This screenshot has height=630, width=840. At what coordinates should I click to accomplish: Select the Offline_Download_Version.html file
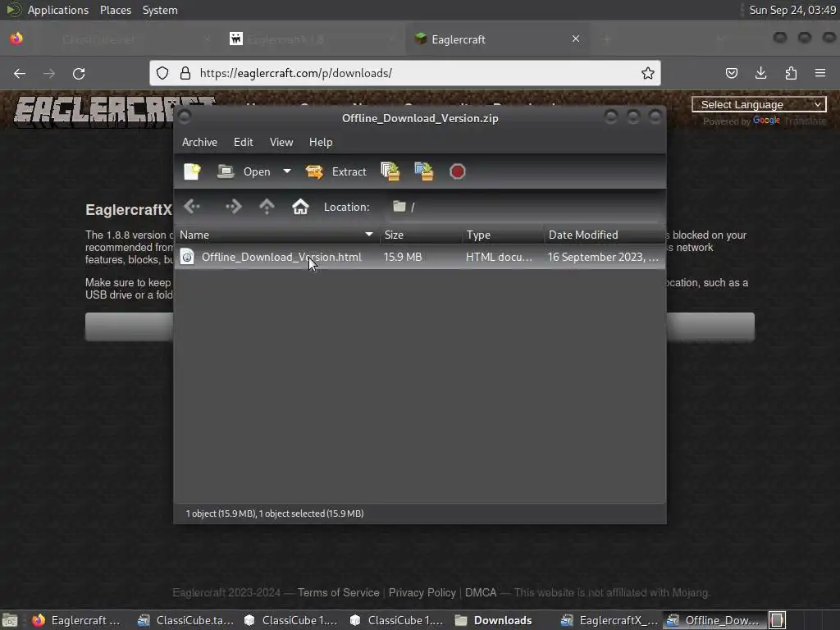click(281, 257)
